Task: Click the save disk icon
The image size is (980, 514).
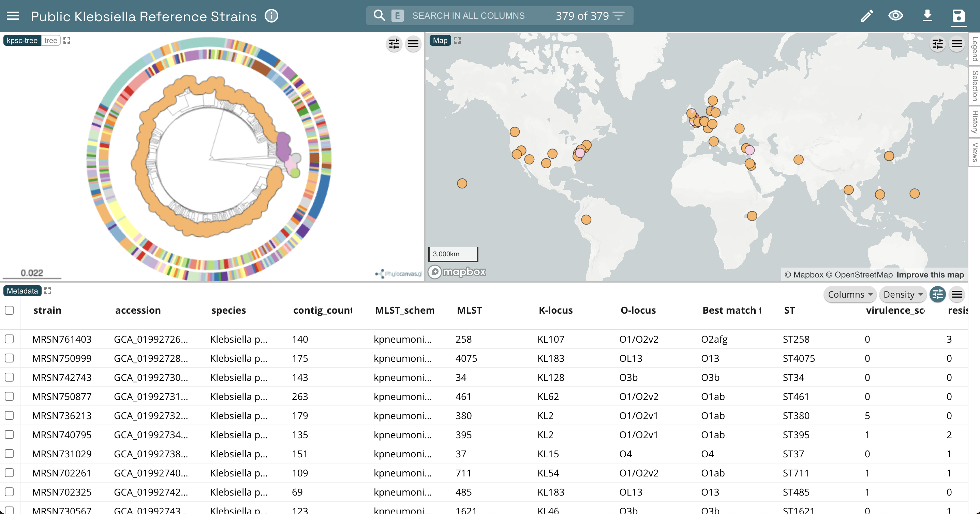Action: 958,16
